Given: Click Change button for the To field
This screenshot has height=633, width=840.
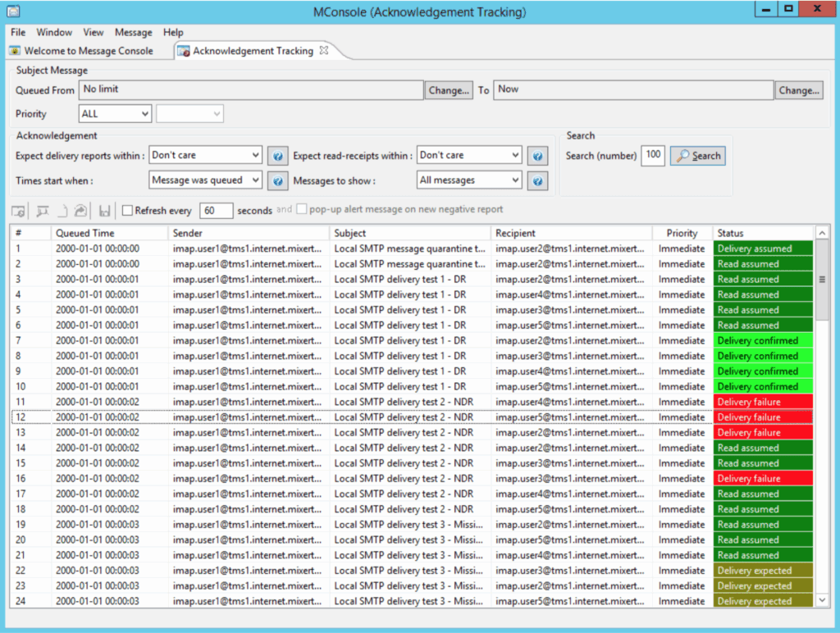Looking at the screenshot, I should (799, 90).
